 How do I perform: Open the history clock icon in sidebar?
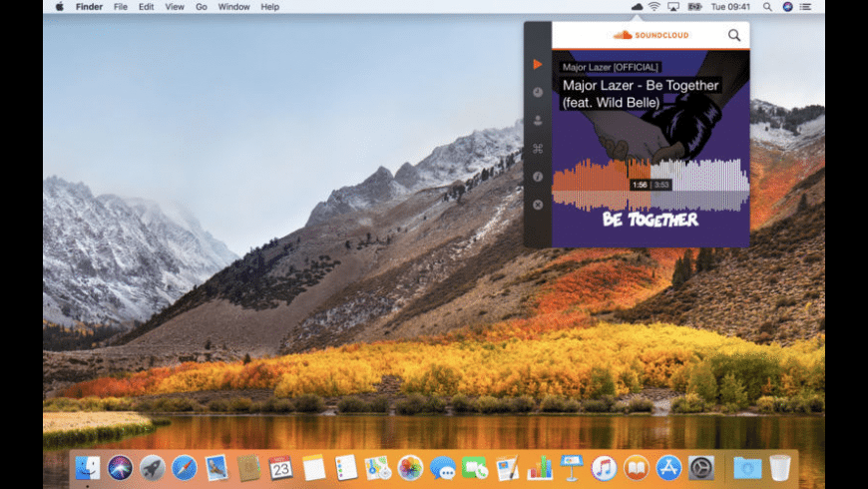pyautogui.click(x=538, y=93)
